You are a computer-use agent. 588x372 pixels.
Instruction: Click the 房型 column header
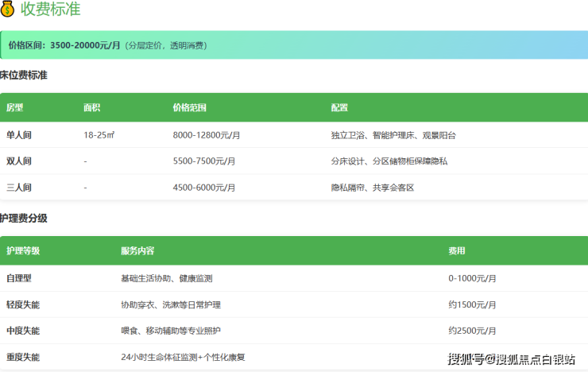coord(15,107)
